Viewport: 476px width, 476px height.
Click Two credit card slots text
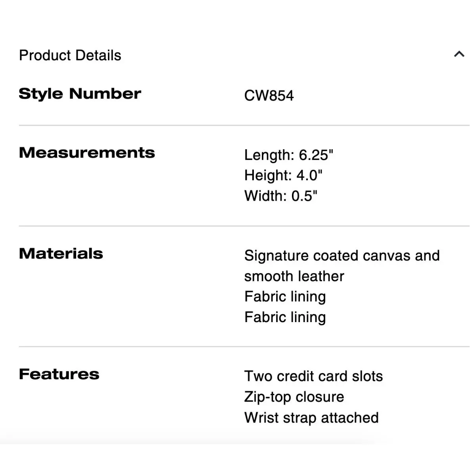pos(314,376)
